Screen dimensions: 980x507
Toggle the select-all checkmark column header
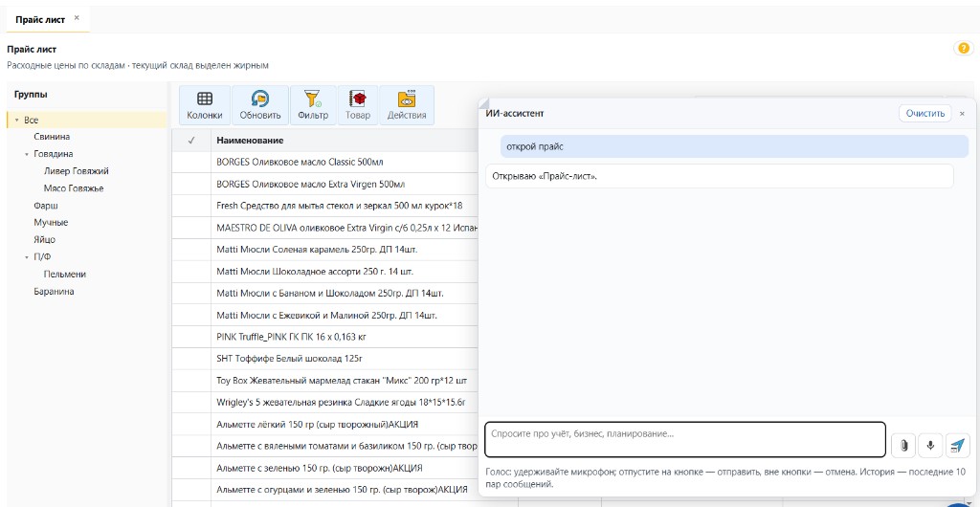pyautogui.click(x=191, y=141)
